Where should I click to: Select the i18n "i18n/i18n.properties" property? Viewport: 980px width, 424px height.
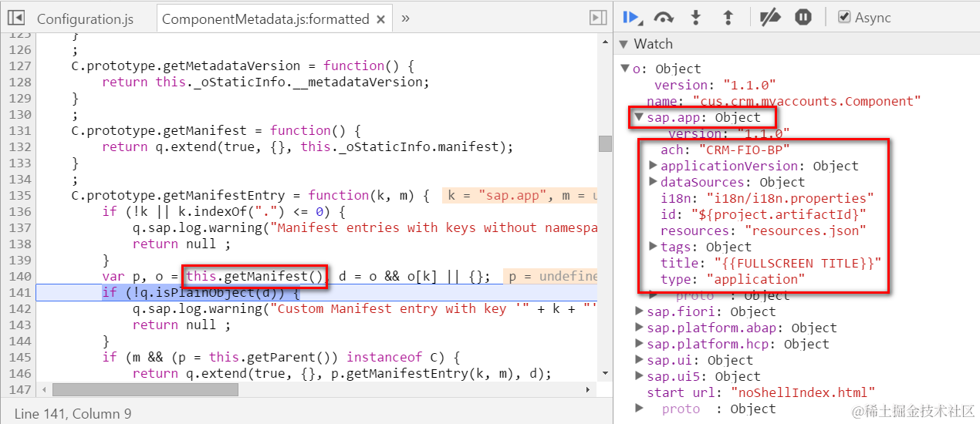768,198
